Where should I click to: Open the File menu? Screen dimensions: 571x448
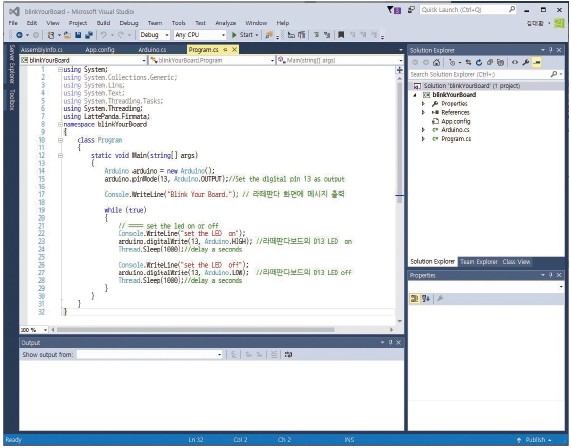[13, 23]
